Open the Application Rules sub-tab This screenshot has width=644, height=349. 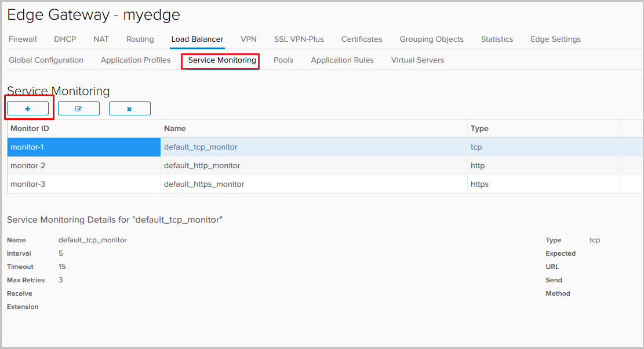coord(342,60)
